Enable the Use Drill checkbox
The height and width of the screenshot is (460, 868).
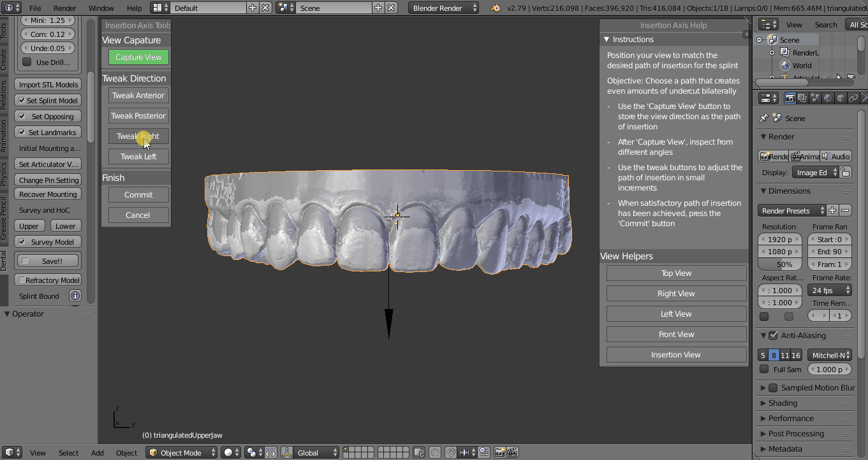tap(27, 62)
